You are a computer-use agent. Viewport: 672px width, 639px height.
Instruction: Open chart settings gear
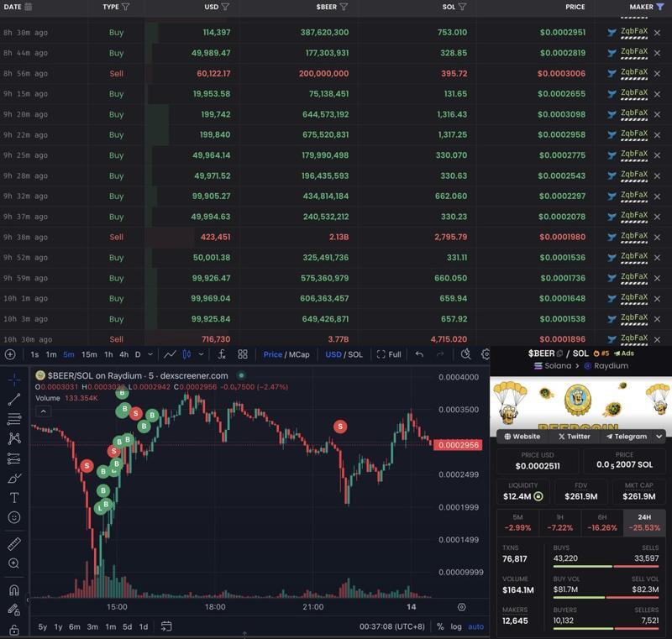486,354
